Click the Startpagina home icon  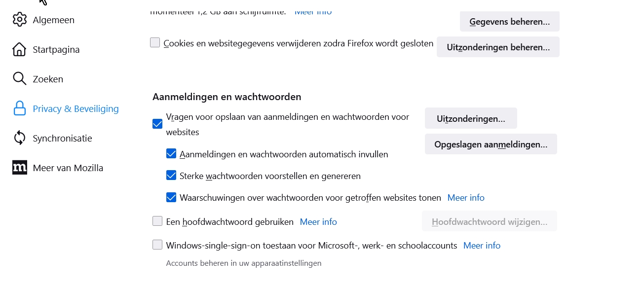coord(20,49)
